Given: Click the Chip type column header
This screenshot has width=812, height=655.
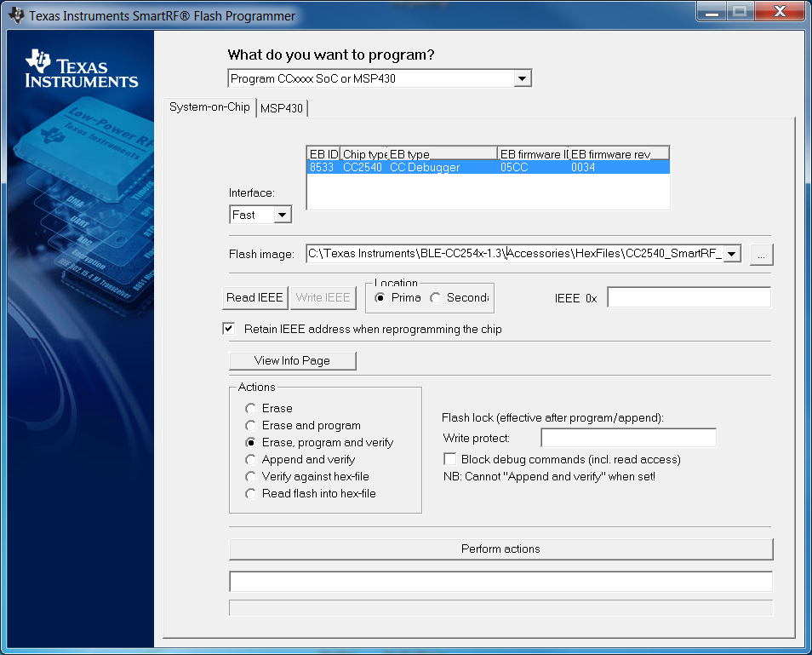Looking at the screenshot, I should pos(364,154).
